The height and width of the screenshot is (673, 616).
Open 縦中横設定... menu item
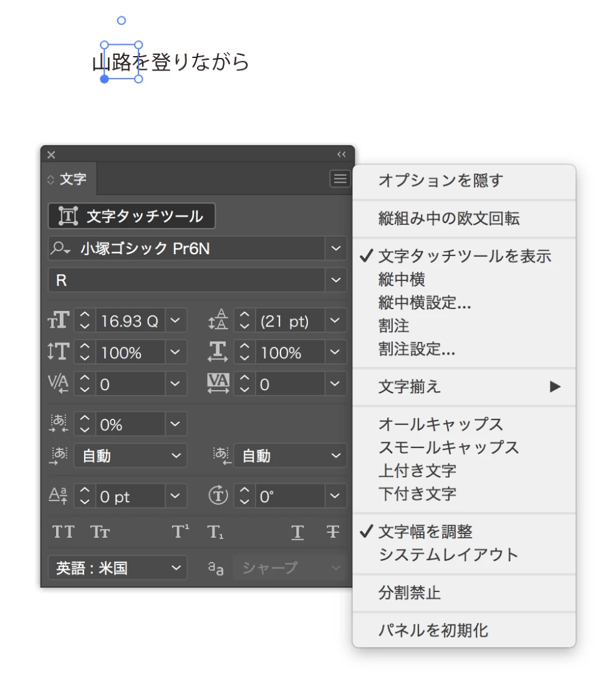pos(464,302)
